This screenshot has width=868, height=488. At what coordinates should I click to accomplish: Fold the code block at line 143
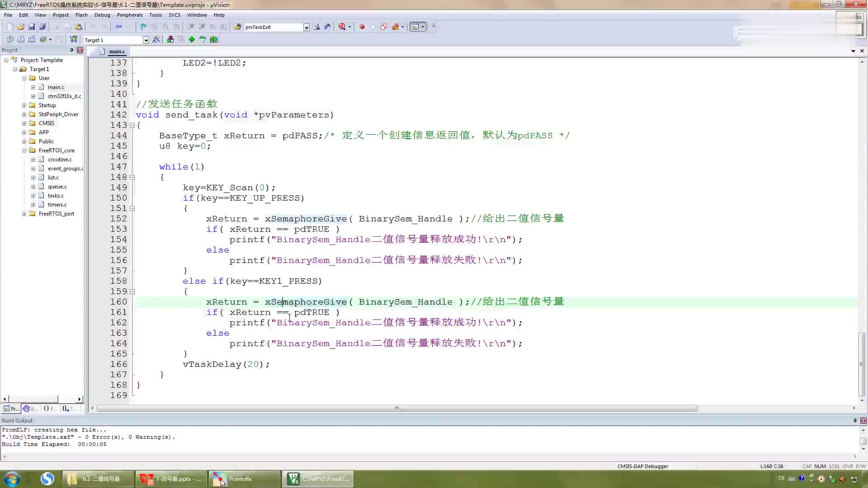(x=132, y=125)
